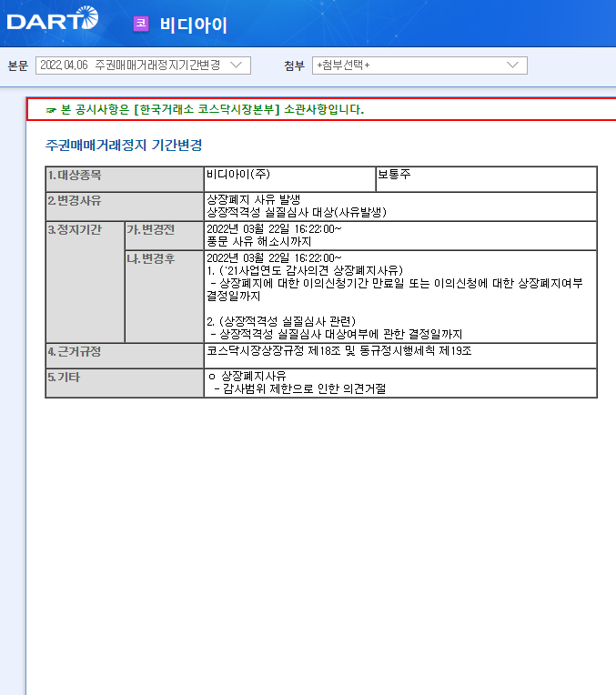Select the 가.변경전 header cell

(x=164, y=236)
